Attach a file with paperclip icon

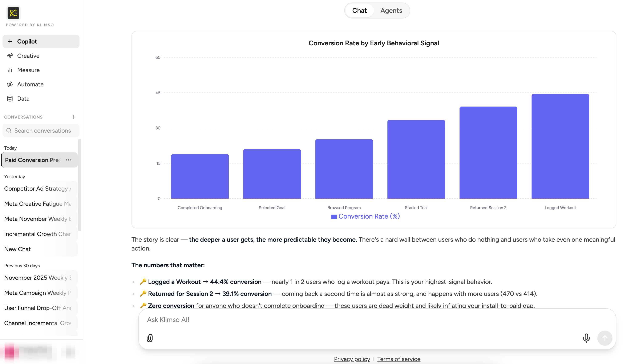coord(149,338)
